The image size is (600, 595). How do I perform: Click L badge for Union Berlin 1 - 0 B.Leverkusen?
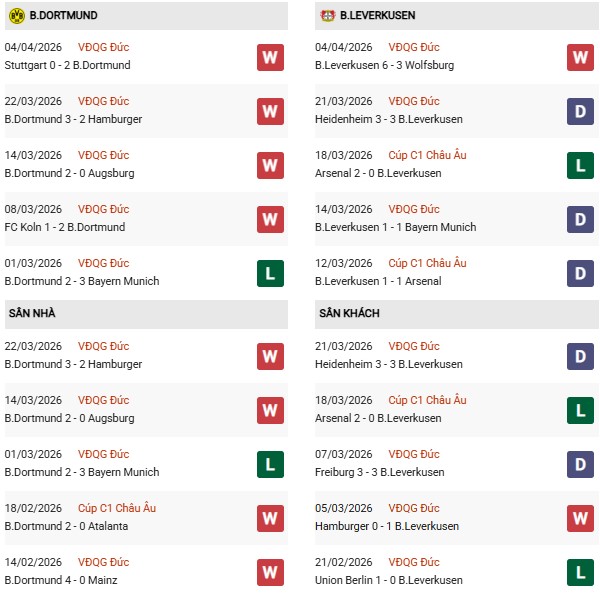(x=580, y=572)
